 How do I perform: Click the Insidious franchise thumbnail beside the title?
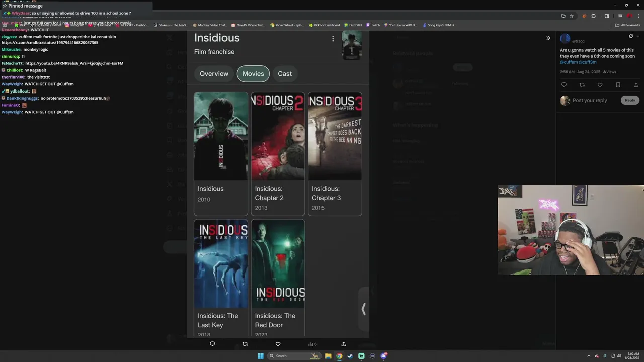tap(352, 46)
